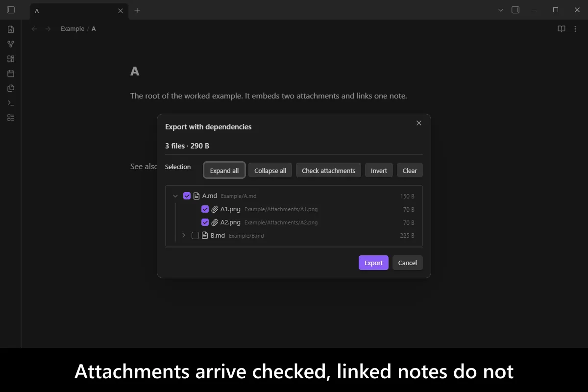The height and width of the screenshot is (392, 588).
Task: Open templates icon in ribbon
Action: [x=11, y=88]
